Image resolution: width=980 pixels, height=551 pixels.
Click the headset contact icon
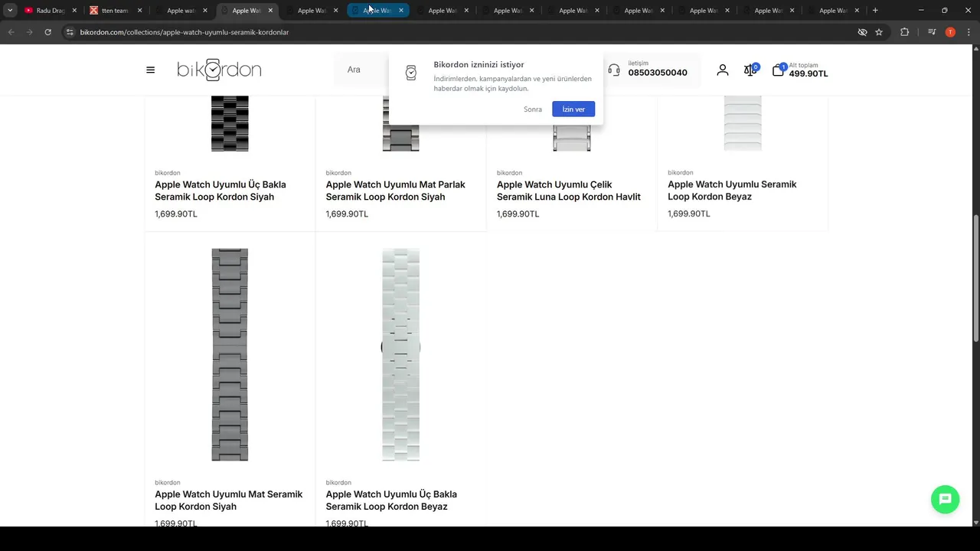(x=614, y=70)
